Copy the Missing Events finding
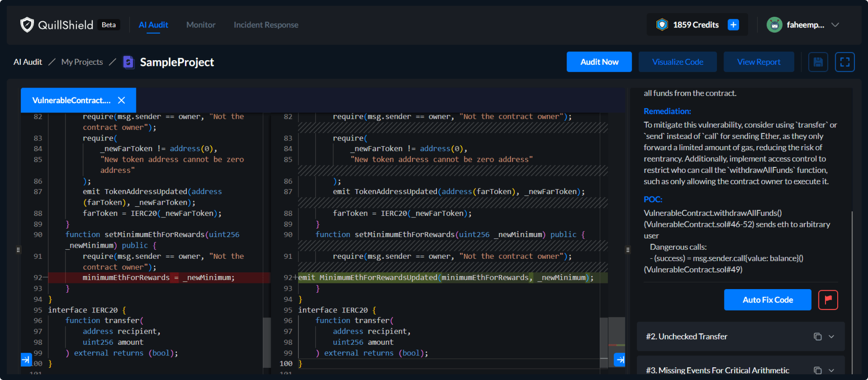This screenshot has height=380, width=868. click(818, 370)
